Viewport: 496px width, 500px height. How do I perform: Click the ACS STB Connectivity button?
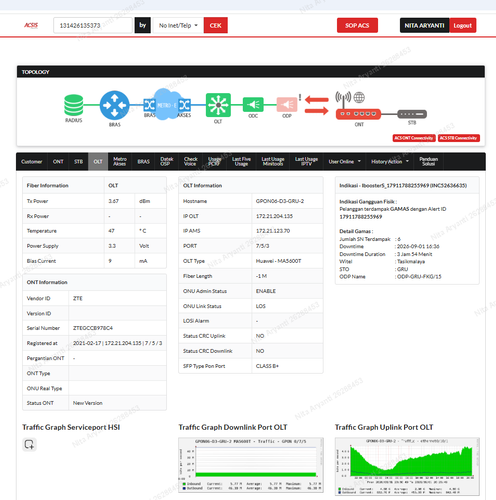[459, 138]
